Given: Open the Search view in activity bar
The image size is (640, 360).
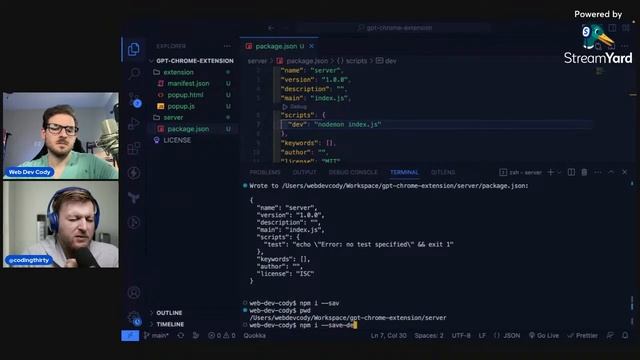Looking at the screenshot, I should (x=134, y=74).
